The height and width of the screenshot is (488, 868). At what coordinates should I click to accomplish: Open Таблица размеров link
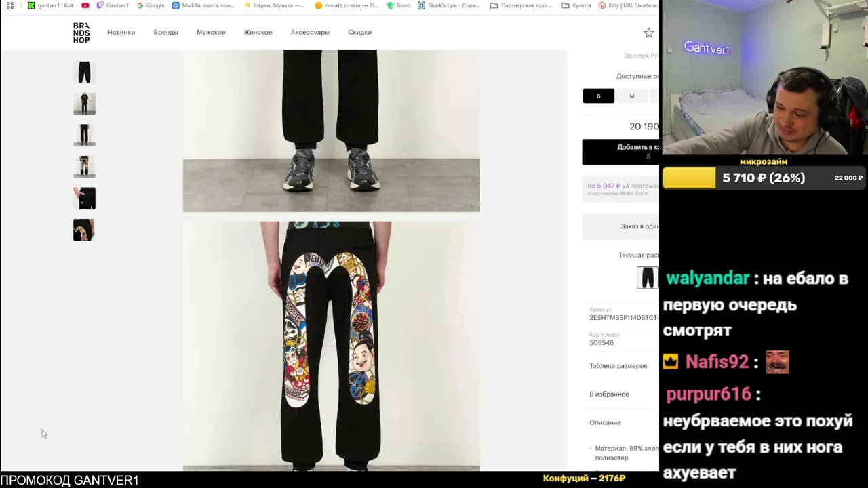(618, 366)
